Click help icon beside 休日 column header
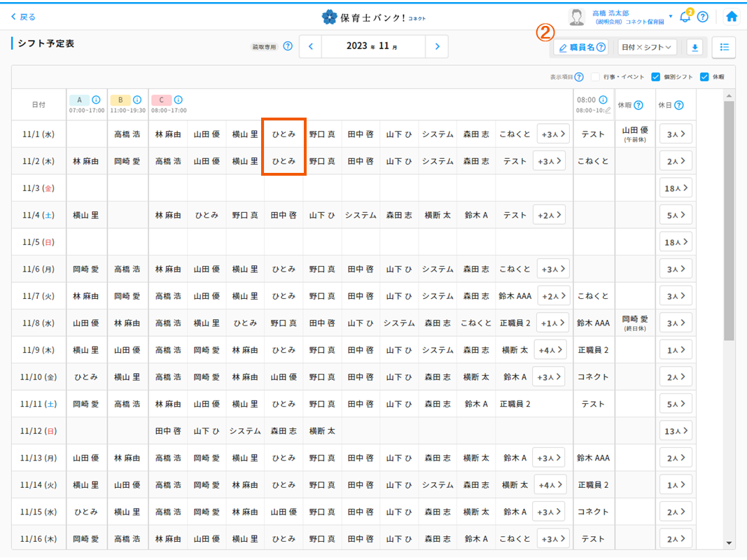The height and width of the screenshot is (560, 747). [678, 106]
